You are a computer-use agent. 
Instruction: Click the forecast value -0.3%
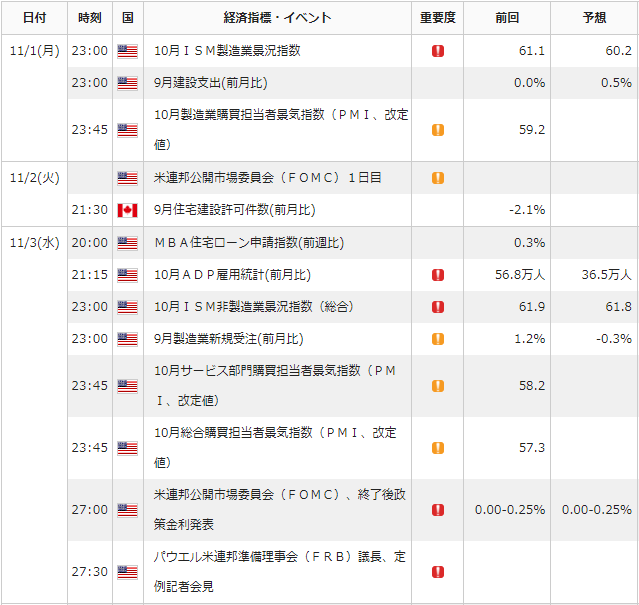tap(614, 339)
